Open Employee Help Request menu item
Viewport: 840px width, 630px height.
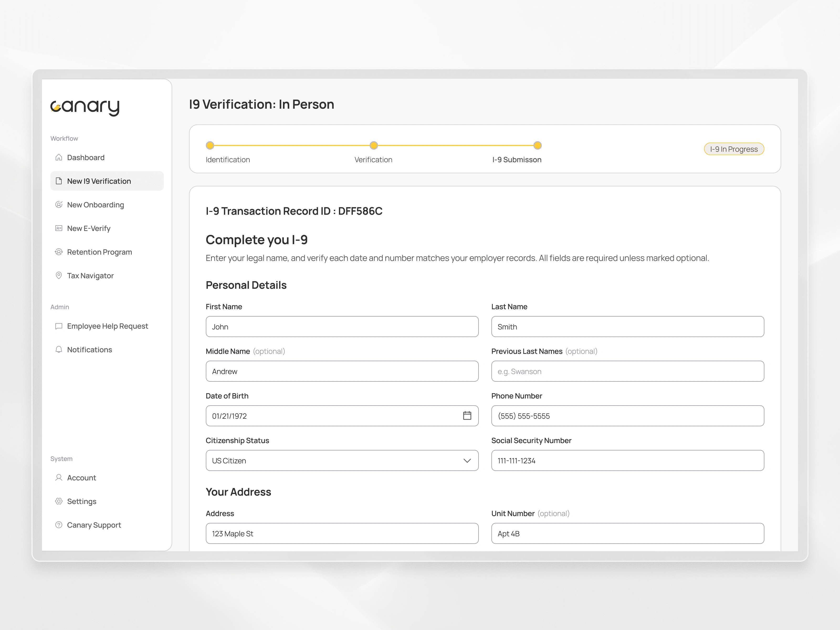coord(107,326)
